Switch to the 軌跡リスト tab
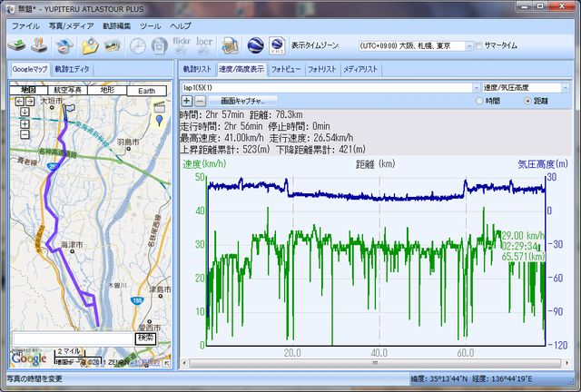The height and width of the screenshot is (392, 581). [x=197, y=69]
